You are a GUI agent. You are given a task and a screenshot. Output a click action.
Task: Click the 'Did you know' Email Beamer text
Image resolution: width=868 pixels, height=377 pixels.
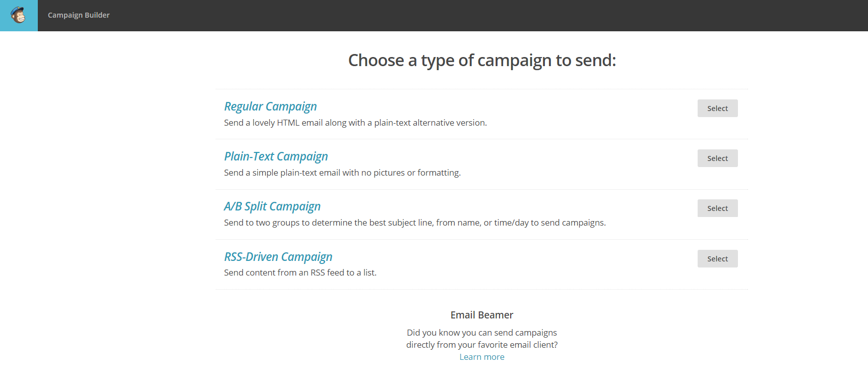(482, 333)
